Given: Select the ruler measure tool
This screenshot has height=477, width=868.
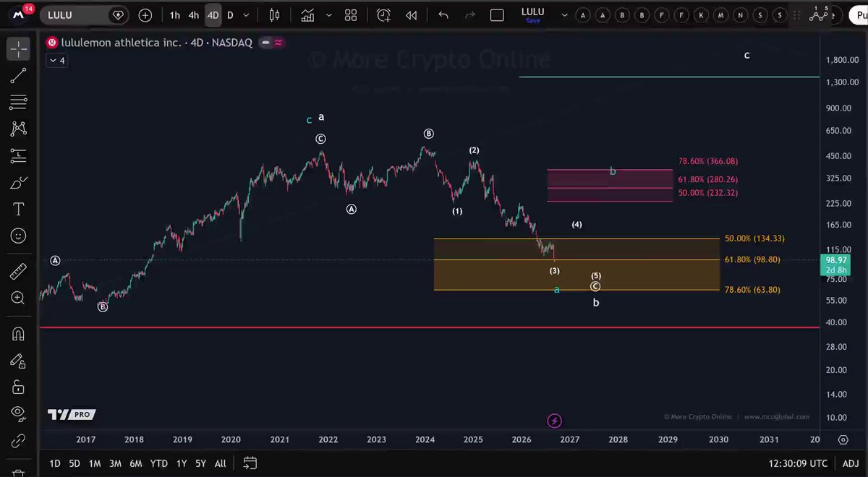Looking at the screenshot, I should point(18,272).
